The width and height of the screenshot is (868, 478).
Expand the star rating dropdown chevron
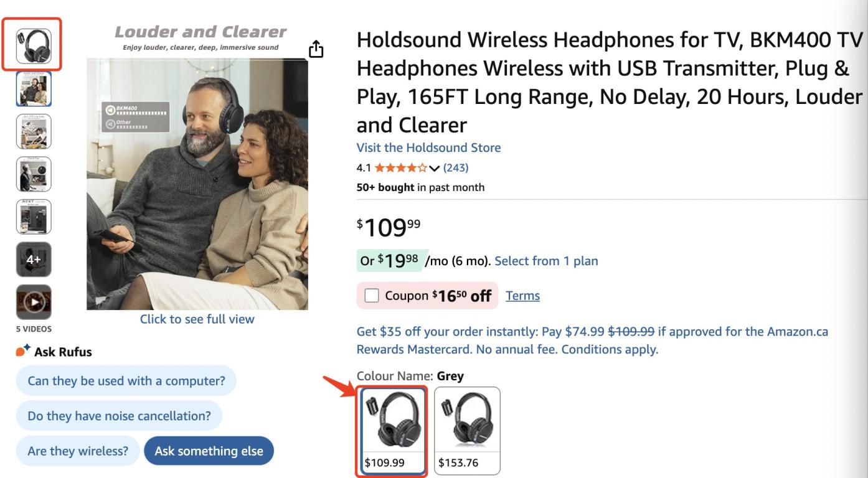(x=435, y=168)
